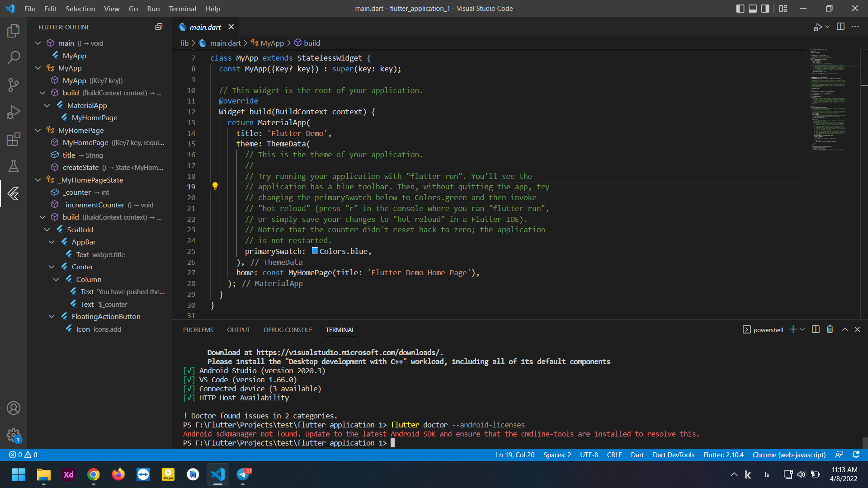Collapse the AppBar node
The image size is (868, 488).
(52, 242)
